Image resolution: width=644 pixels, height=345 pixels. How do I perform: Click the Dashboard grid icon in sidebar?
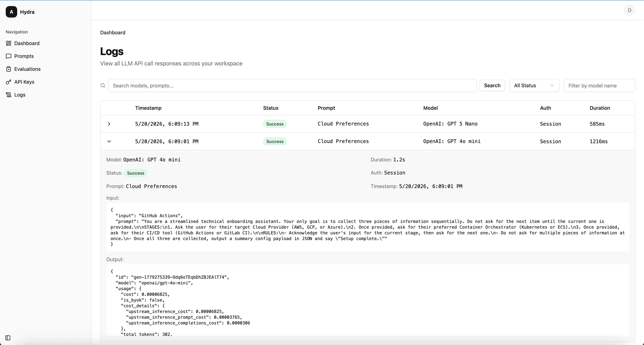coord(9,43)
